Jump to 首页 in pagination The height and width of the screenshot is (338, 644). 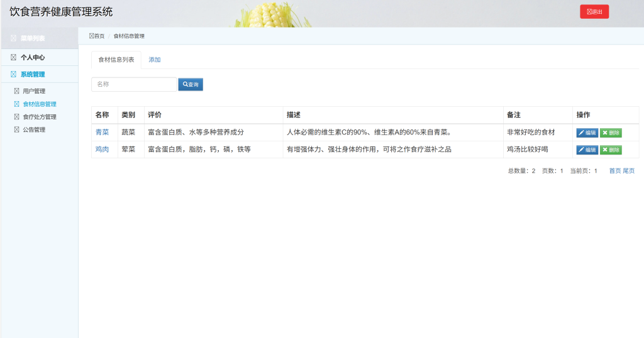[x=615, y=171]
